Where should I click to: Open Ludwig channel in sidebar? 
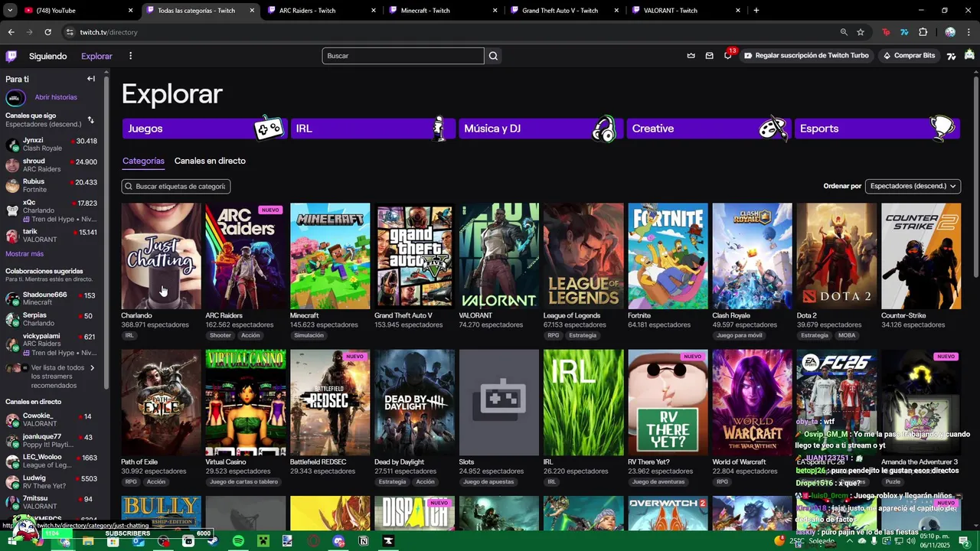coord(51,481)
